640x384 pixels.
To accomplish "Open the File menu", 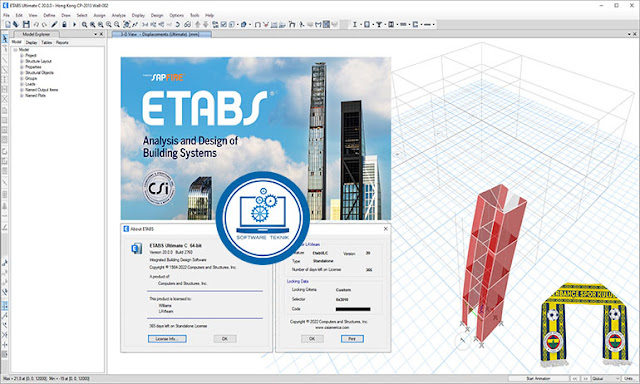I will (6, 15).
